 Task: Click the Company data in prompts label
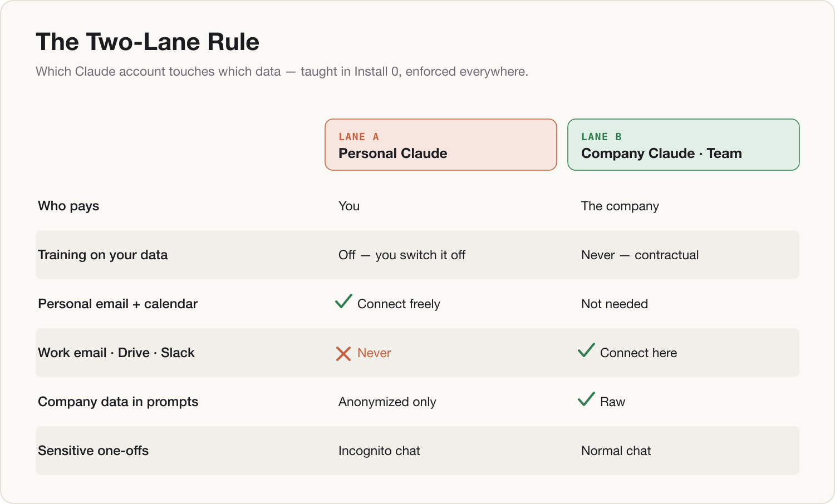pyautogui.click(x=118, y=402)
